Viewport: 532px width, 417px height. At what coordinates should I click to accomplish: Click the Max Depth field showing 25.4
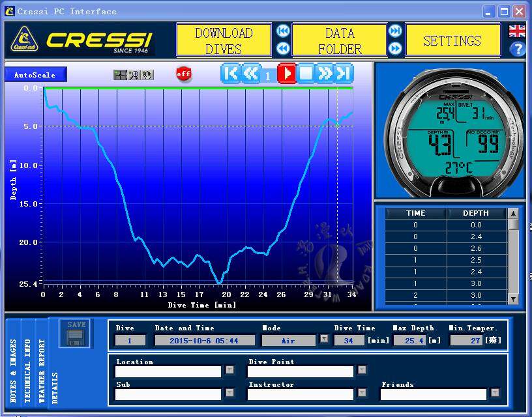pyautogui.click(x=409, y=340)
